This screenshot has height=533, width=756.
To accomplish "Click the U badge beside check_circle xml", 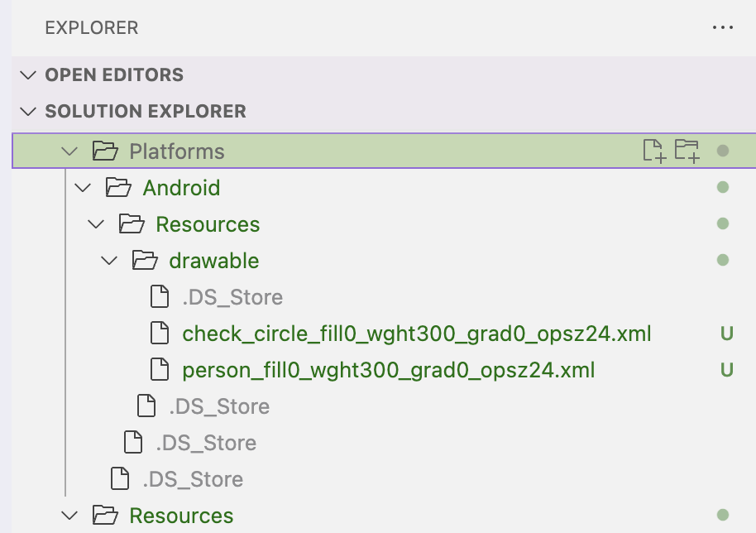I will [x=726, y=334].
